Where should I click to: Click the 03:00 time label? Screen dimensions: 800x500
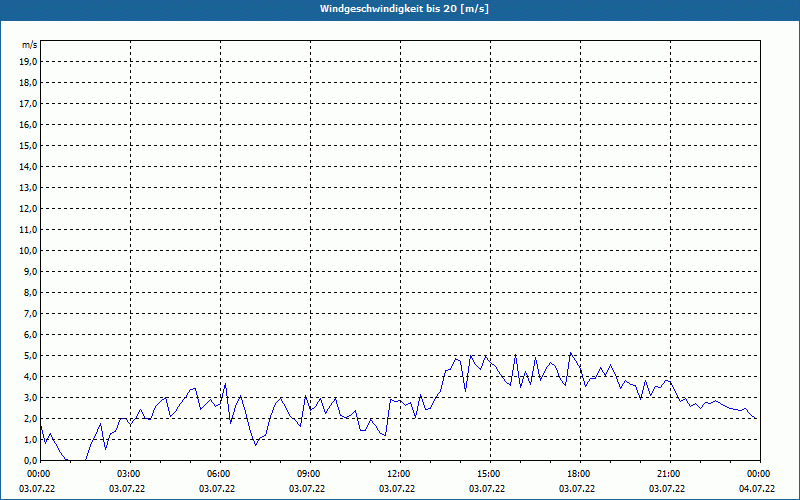coord(129,474)
